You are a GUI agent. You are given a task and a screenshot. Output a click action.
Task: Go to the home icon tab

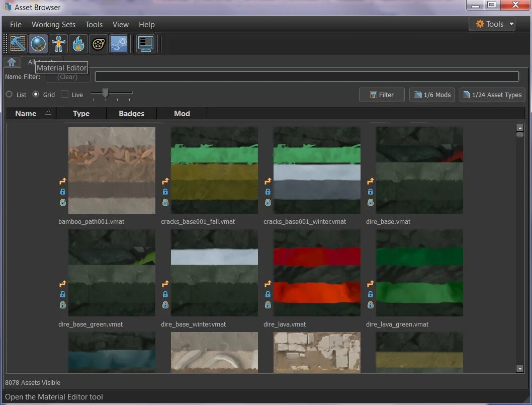(12, 62)
